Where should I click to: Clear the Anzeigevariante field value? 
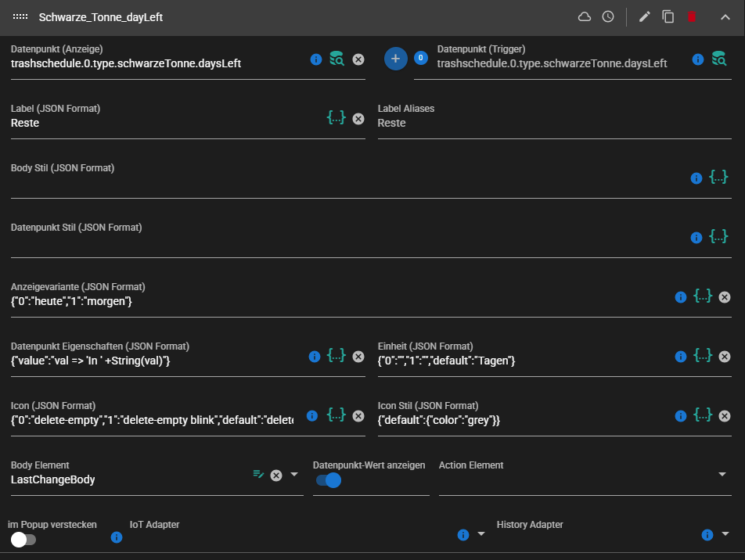tap(725, 297)
